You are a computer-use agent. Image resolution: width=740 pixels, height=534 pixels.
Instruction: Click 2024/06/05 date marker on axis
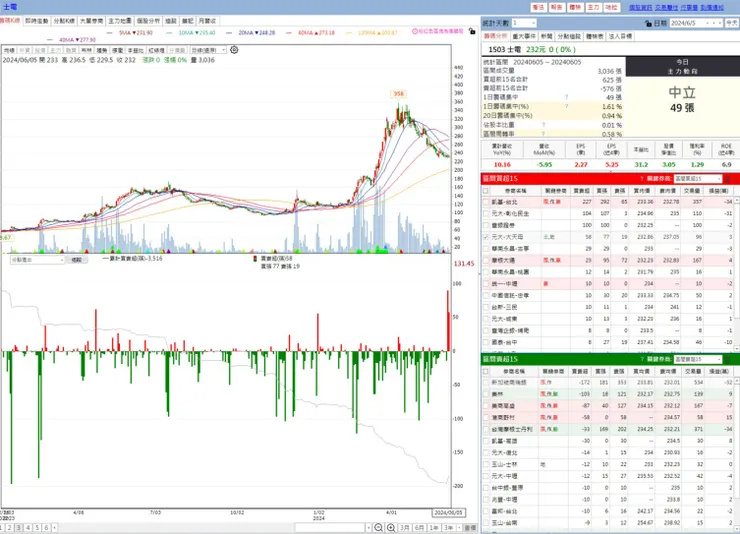tap(449, 512)
